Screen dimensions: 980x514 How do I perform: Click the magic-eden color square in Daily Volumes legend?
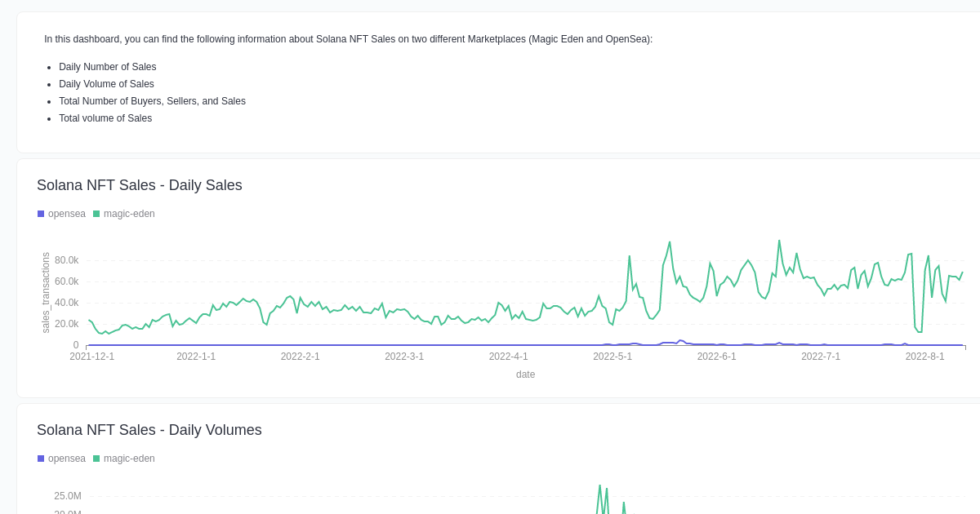(x=96, y=459)
